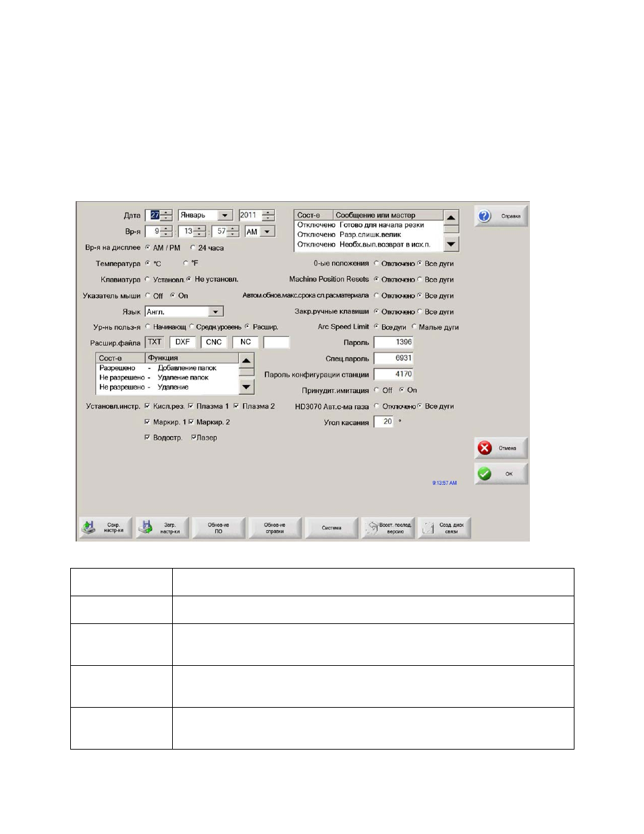This screenshot has height=834, width=644.
Task: Click the CNC file extension field
Action: pos(213,342)
